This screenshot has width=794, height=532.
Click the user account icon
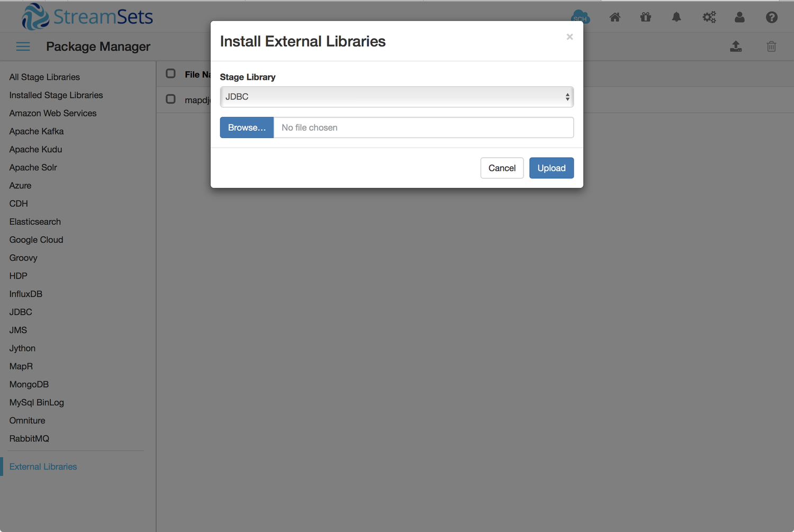tap(739, 17)
